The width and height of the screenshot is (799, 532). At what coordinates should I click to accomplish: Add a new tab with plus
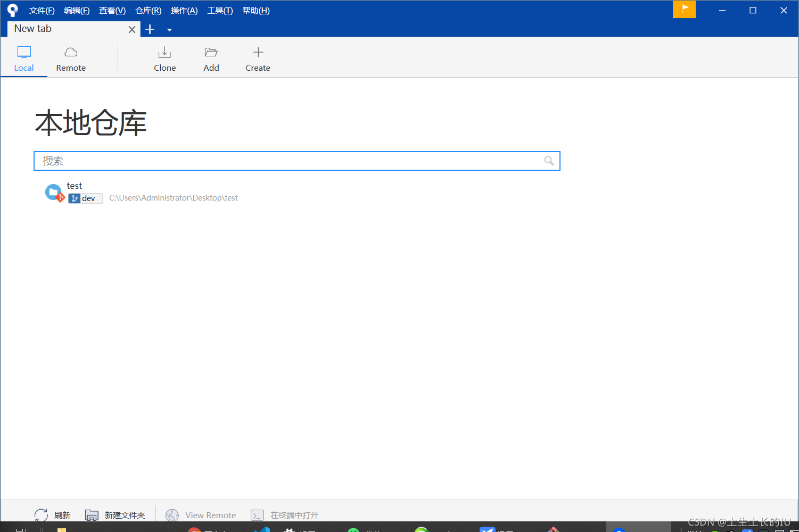(150, 29)
